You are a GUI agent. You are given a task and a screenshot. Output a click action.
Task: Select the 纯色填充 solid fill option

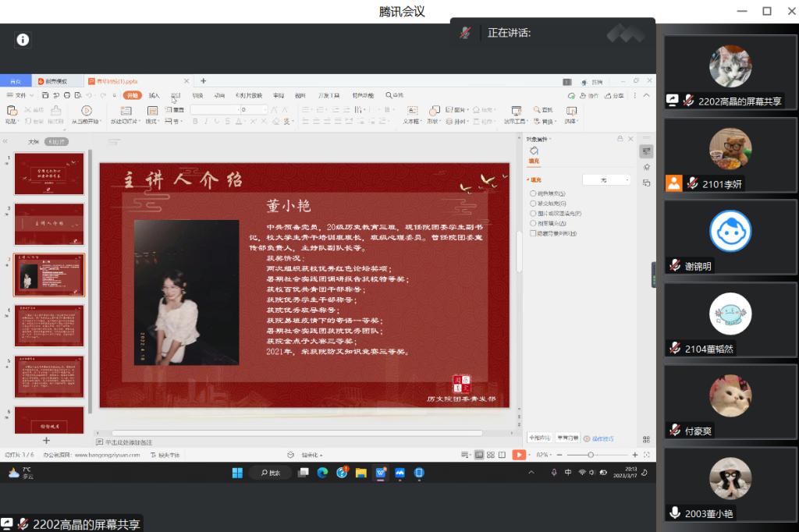(534, 193)
